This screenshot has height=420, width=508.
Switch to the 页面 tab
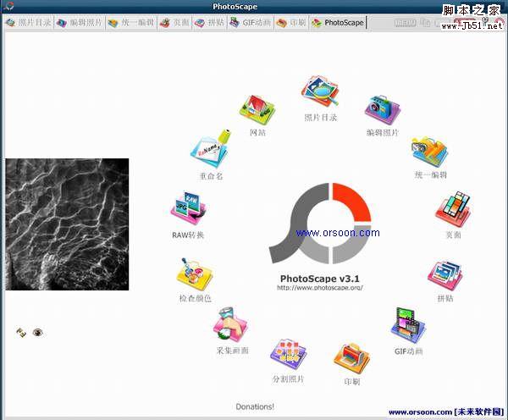pyautogui.click(x=174, y=22)
